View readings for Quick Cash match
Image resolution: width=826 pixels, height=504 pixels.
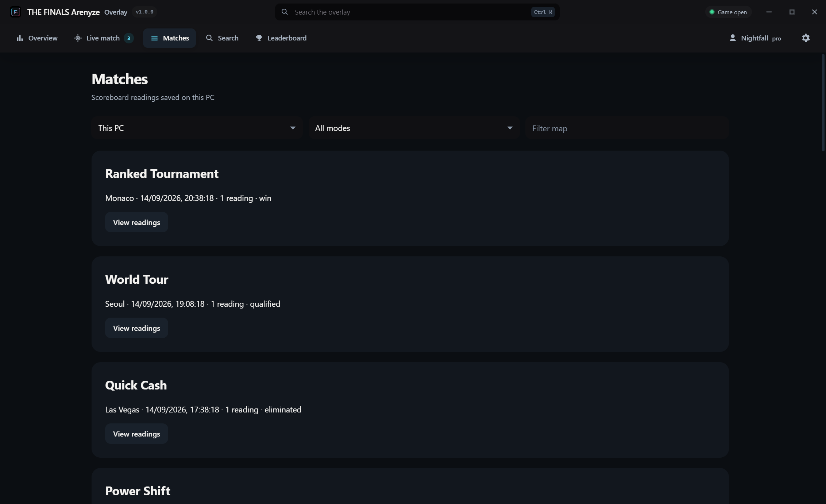coord(136,434)
